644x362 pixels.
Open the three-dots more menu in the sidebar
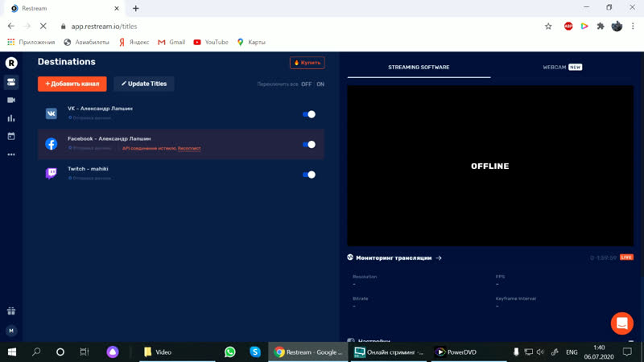[11, 154]
